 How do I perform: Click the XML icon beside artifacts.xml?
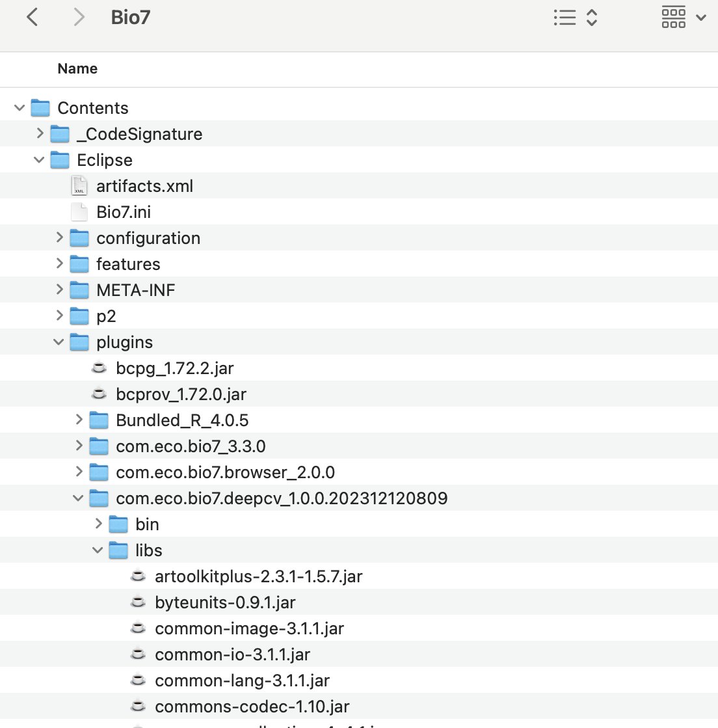click(x=79, y=185)
